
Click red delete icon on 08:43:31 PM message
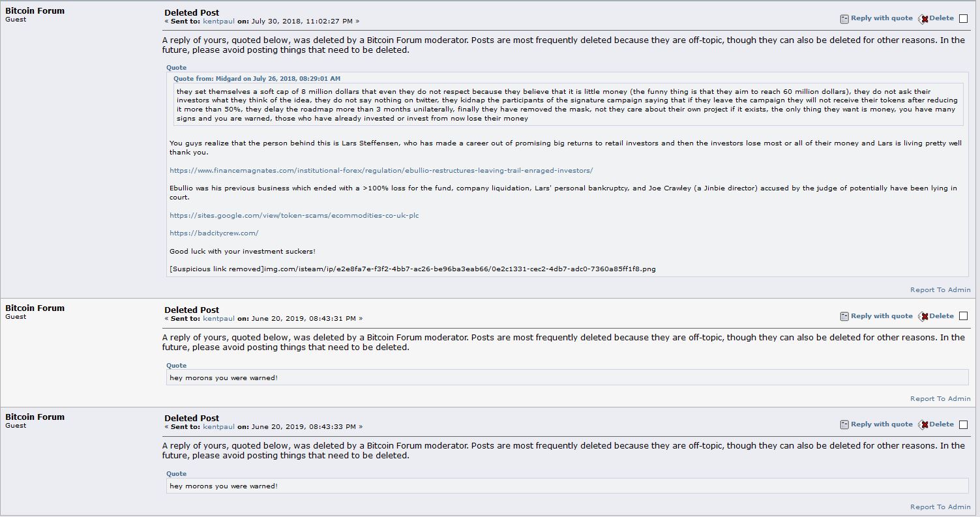923,316
